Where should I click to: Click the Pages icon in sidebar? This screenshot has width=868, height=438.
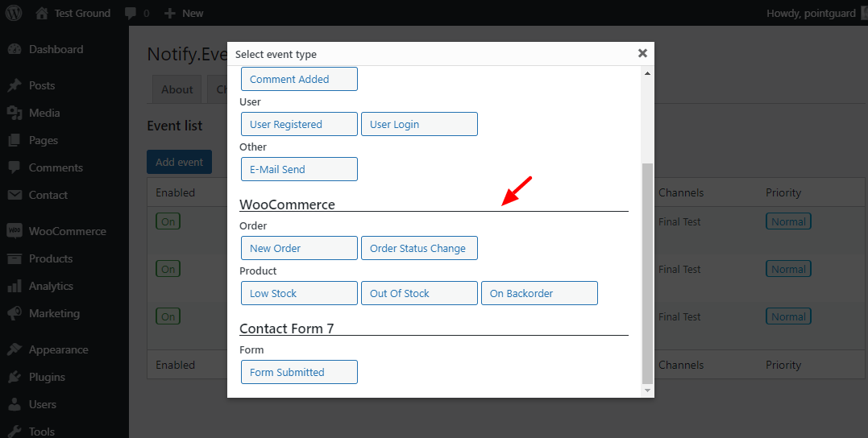pyautogui.click(x=15, y=140)
